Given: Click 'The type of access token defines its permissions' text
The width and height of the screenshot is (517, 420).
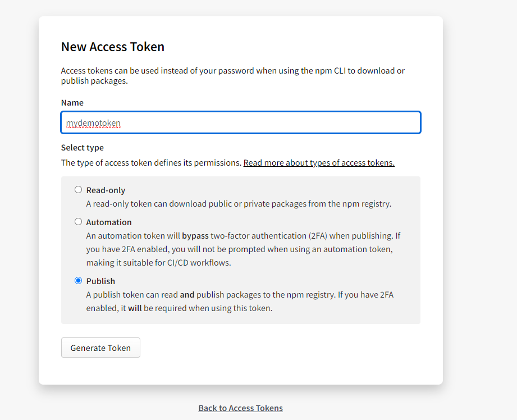Looking at the screenshot, I should 151,163.
